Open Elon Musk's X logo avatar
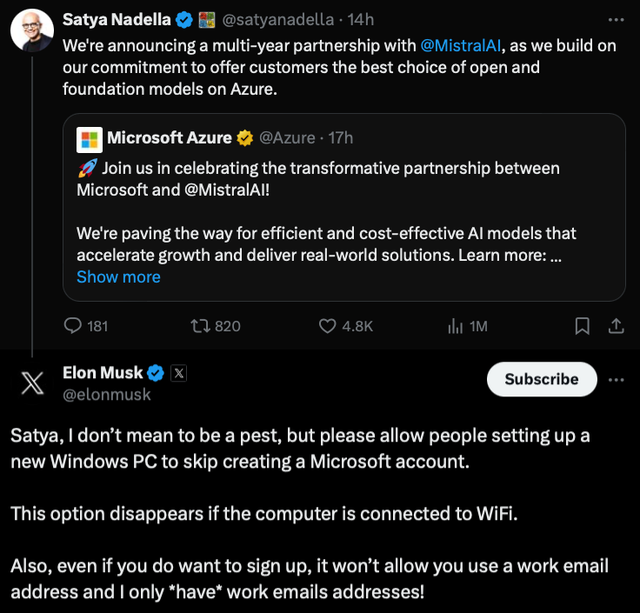Image resolution: width=640 pixels, height=613 pixels. [32, 383]
